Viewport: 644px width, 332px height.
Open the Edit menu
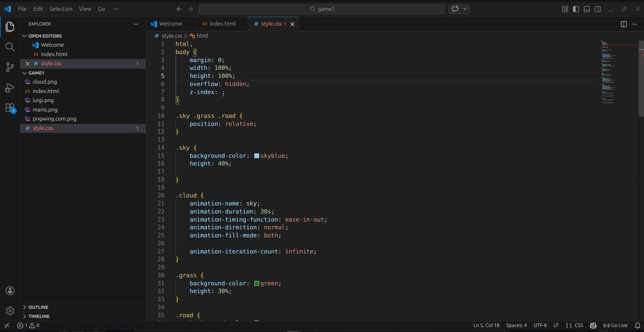pyautogui.click(x=38, y=9)
